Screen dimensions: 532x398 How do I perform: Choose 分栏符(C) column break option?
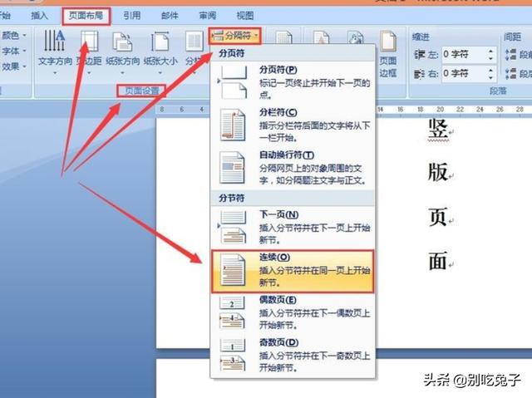[x=293, y=125]
